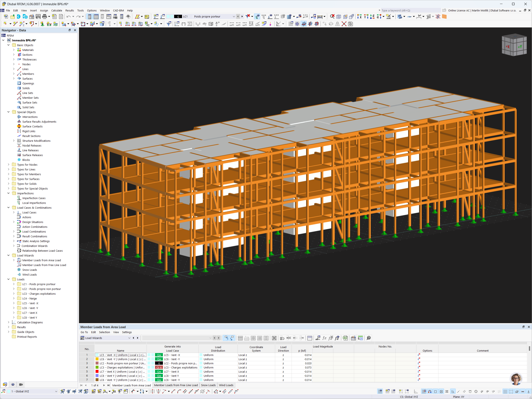Open the Load Wizards panel search filter
The width and height of the screenshot is (532, 399).
(x=177, y=338)
